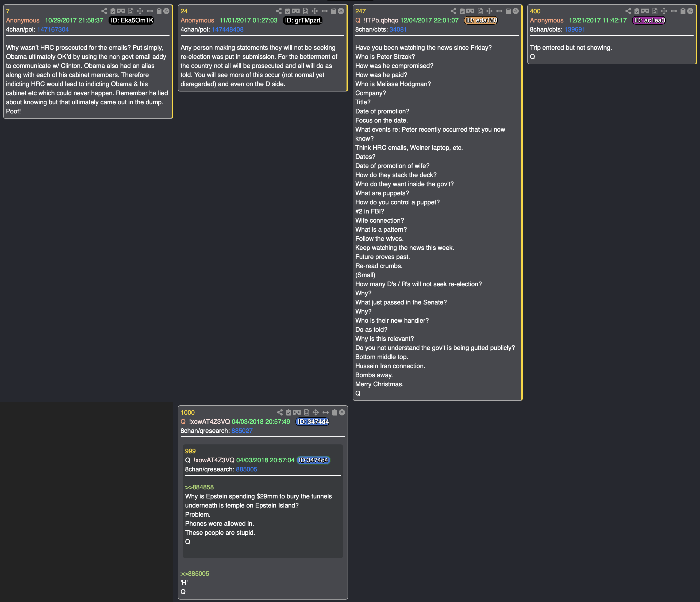Click clipboard icon on post 247
Image resolution: width=700 pixels, height=602 pixels.
[508, 11]
